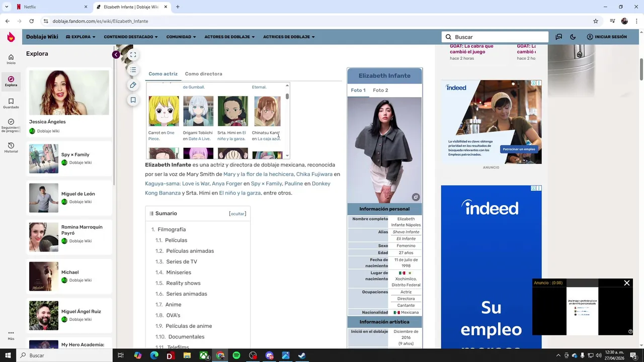Switch to the Como directora tab
This screenshot has height=362, width=644.
point(203,74)
